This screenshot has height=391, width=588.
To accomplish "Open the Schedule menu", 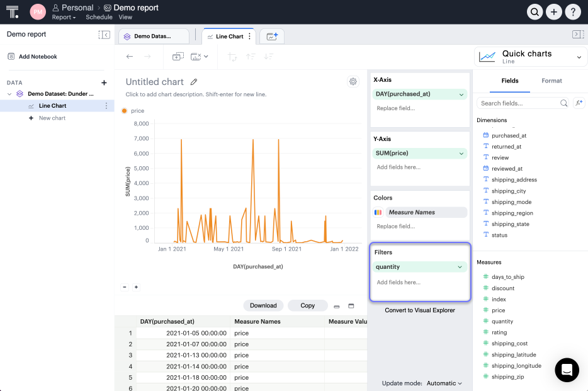I will pyautogui.click(x=99, y=17).
